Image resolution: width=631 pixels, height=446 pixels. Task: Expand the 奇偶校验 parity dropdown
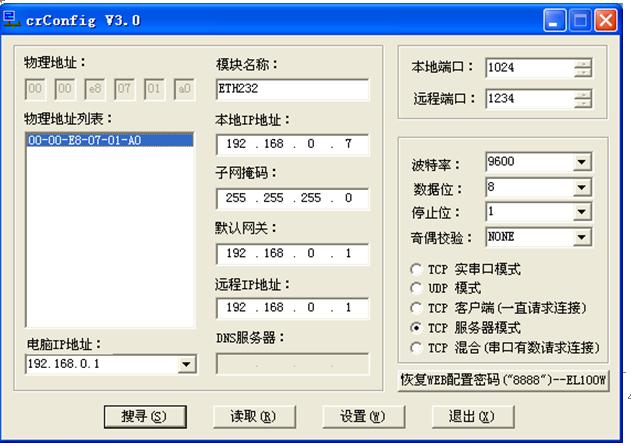(x=582, y=237)
